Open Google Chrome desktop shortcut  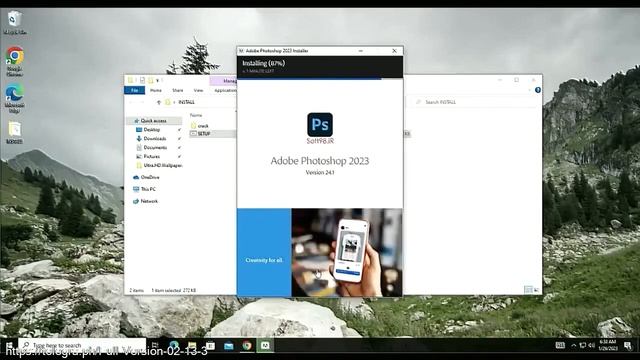pyautogui.click(x=15, y=61)
